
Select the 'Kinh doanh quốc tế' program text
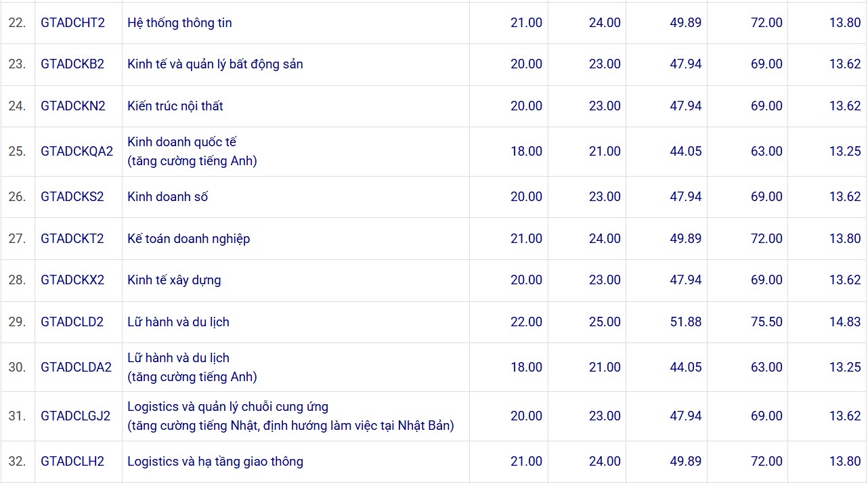(181, 142)
